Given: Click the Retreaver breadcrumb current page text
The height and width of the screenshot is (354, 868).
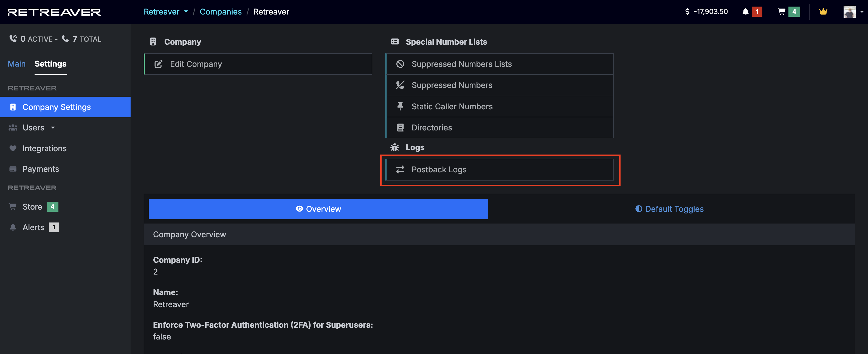Looking at the screenshot, I should point(271,12).
